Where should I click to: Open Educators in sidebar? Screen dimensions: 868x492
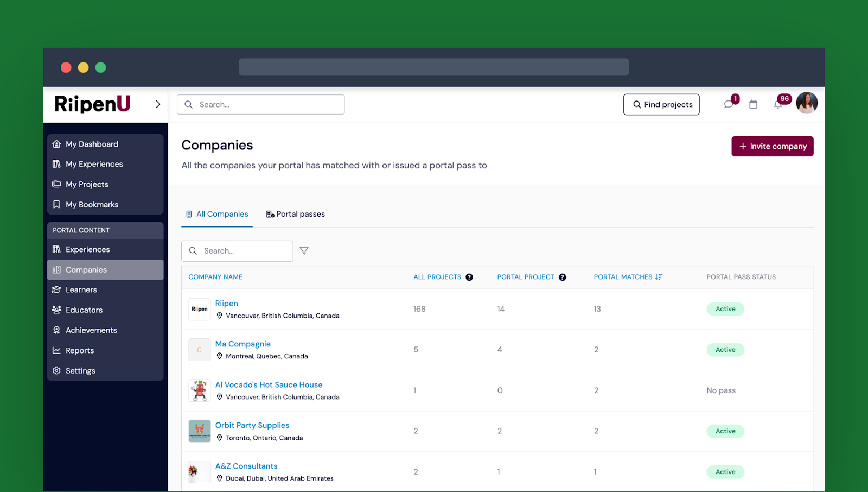tap(105, 310)
